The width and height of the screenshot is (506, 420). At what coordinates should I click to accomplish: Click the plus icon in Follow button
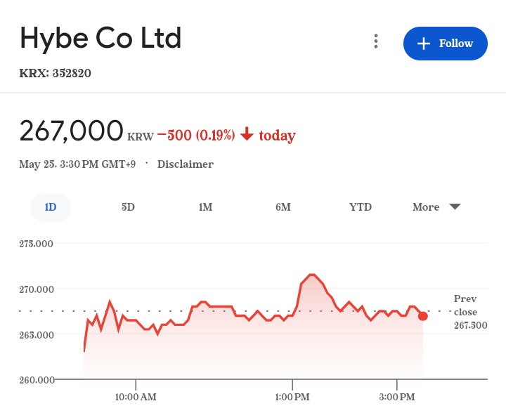click(x=423, y=44)
